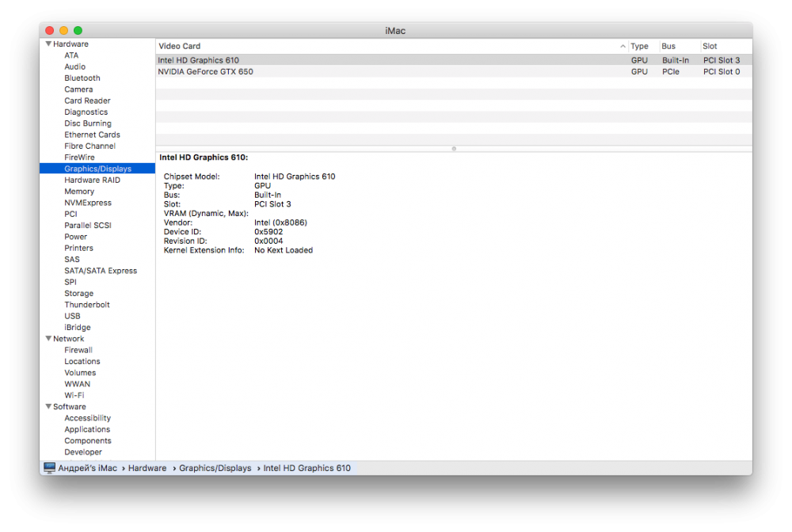The image size is (792, 532).
Task: Open Volumes under Network
Action: 80,373
